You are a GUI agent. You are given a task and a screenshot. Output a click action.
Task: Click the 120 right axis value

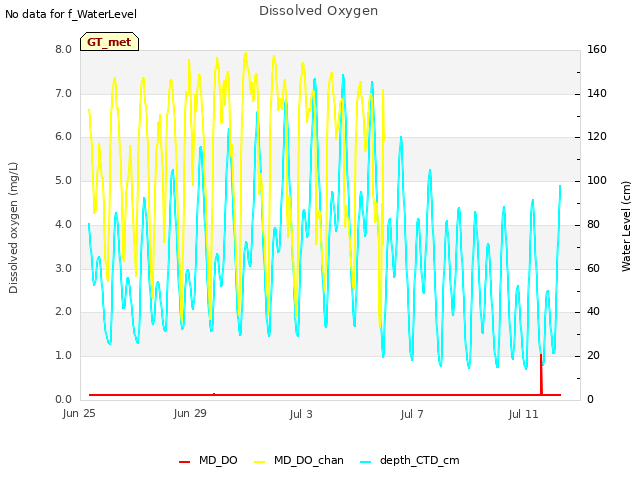(597, 136)
